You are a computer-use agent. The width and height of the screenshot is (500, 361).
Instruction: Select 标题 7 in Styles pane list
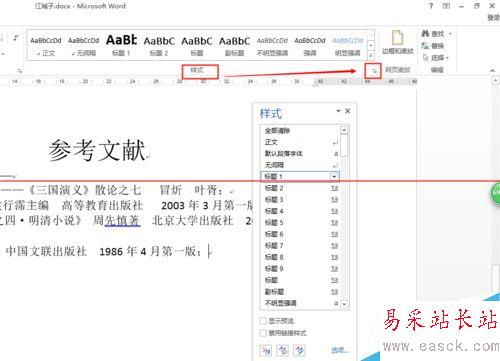tap(300, 246)
